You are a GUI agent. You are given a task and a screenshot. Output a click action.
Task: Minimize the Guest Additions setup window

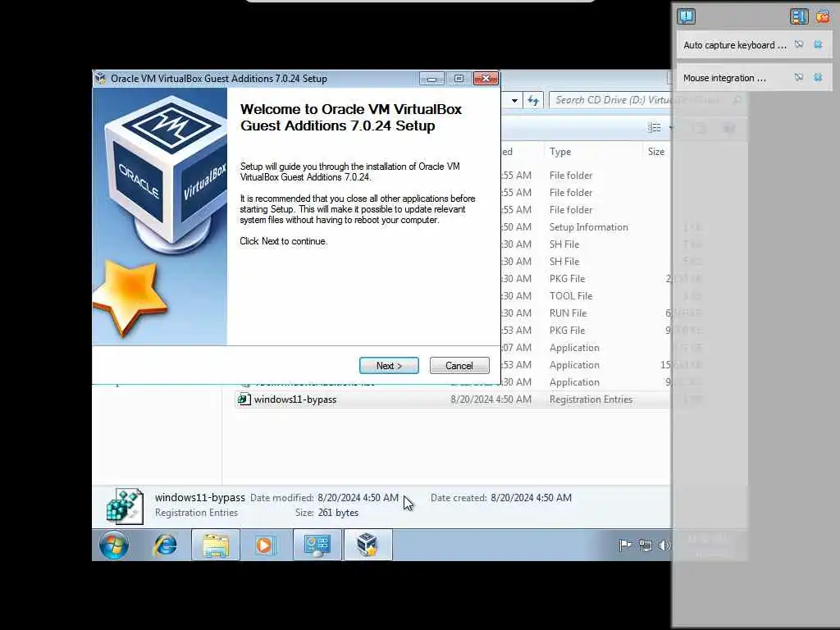pos(431,79)
